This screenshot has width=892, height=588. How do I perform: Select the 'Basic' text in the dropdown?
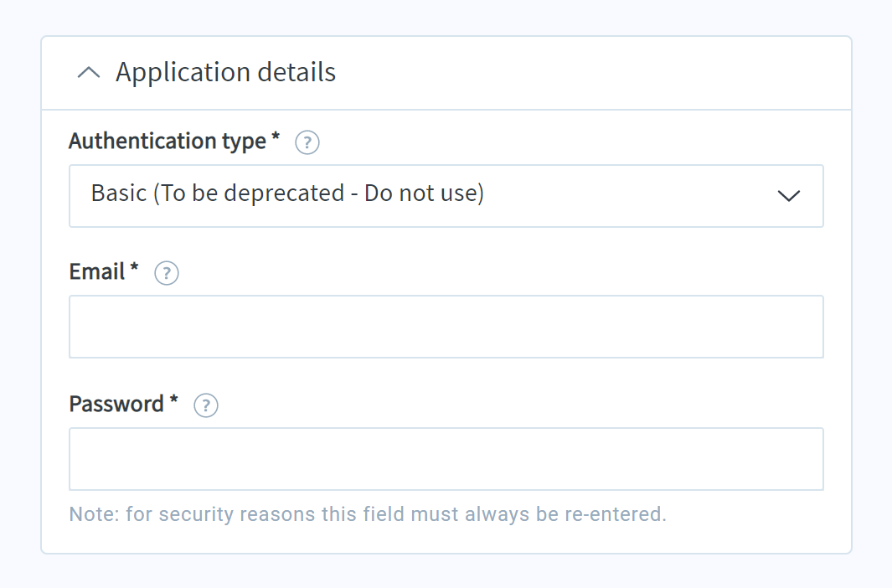coord(119,193)
